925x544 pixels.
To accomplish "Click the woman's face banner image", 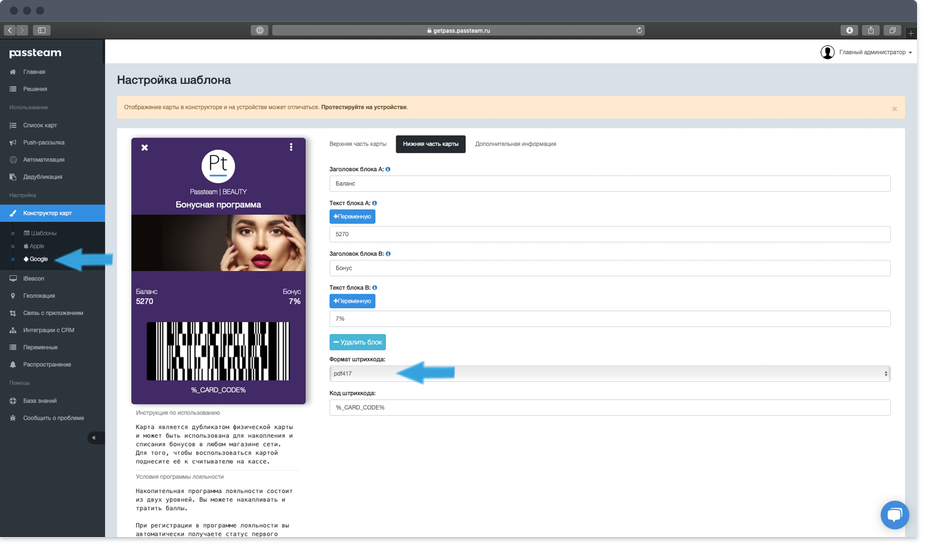I will [218, 243].
